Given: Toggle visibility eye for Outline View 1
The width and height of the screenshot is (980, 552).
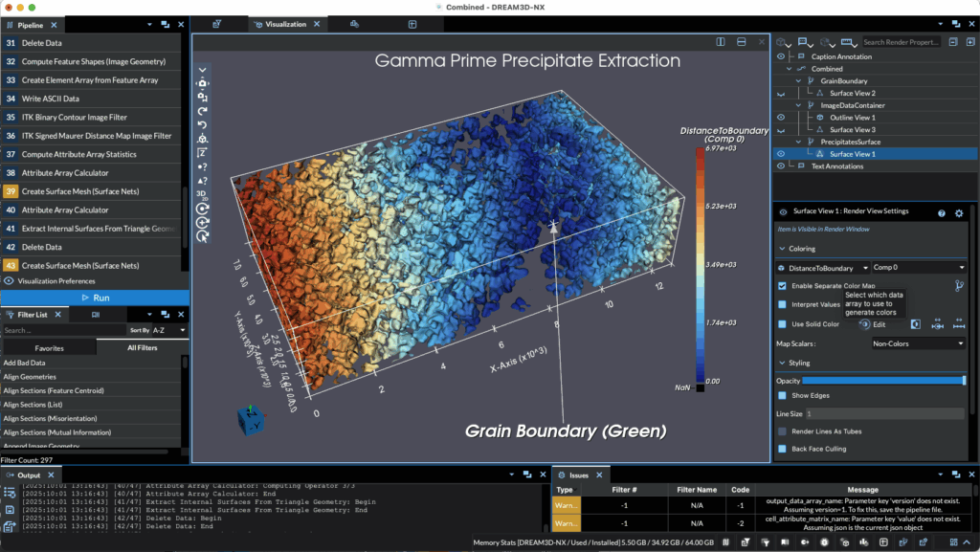Looking at the screenshot, I should click(x=781, y=118).
